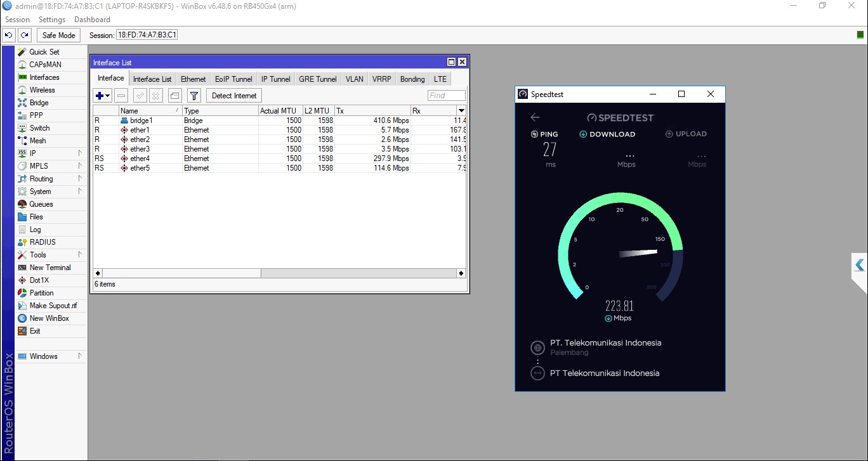
Task: Switch to the LTE tab
Action: click(440, 79)
